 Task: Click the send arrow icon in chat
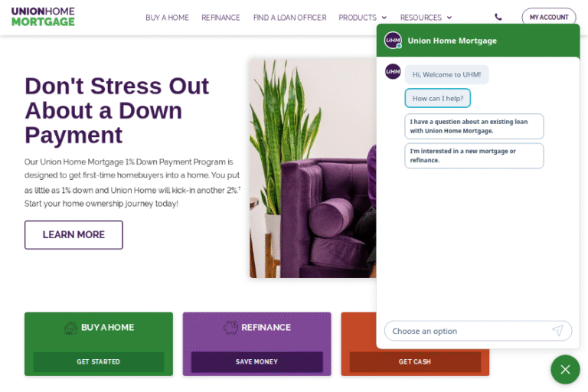tap(557, 331)
